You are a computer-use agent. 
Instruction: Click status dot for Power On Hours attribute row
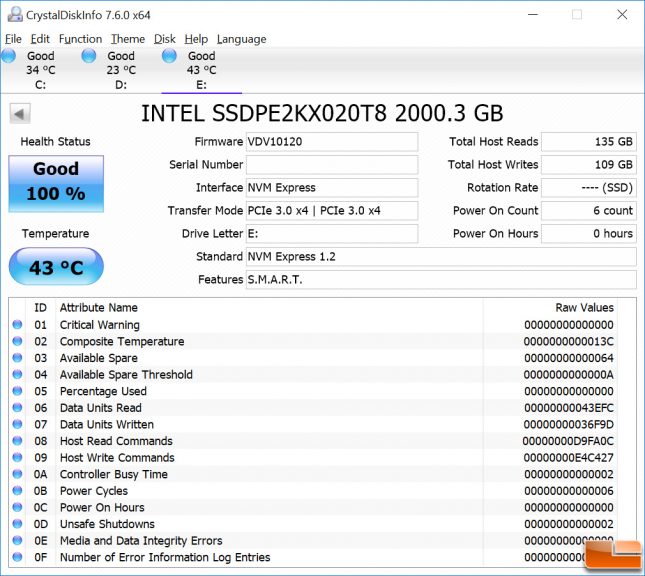coord(17,507)
